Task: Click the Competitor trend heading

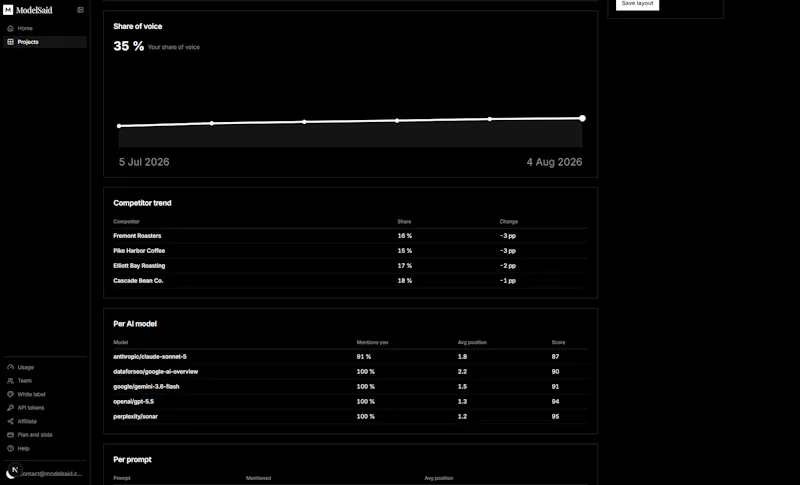Action: pos(142,203)
